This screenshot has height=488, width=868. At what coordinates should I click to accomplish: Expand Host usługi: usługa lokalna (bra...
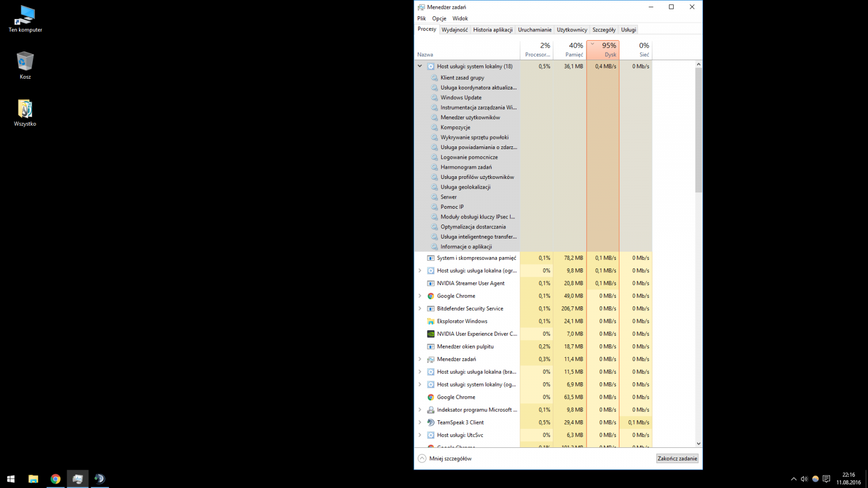419,372
